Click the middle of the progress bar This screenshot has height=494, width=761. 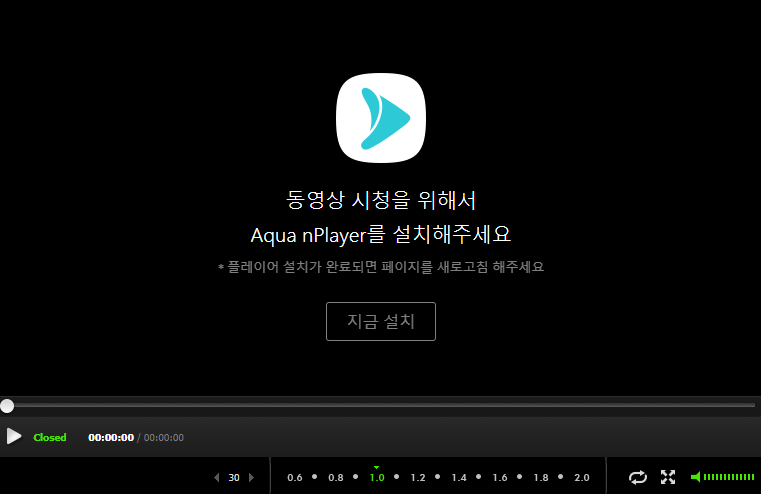380,405
